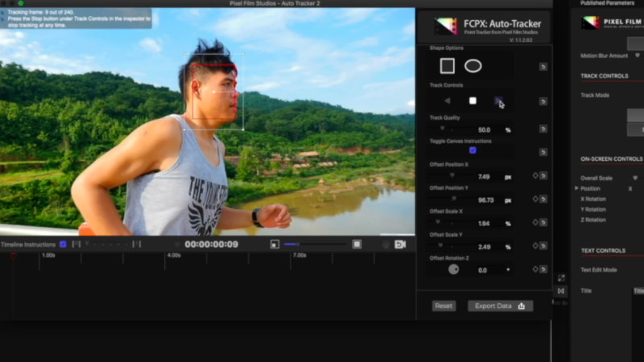The height and width of the screenshot is (362, 644).
Task: Click the Export Data button
Action: 500,306
